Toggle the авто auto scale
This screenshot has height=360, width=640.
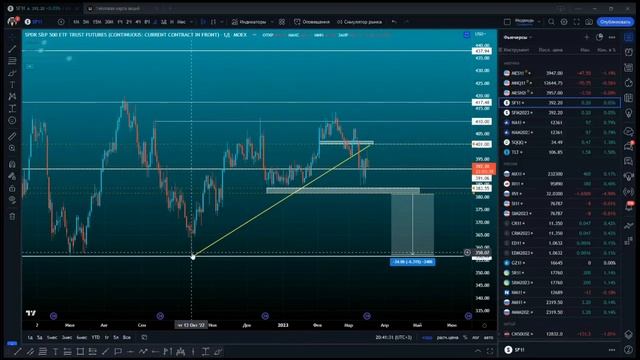[x=488, y=338]
